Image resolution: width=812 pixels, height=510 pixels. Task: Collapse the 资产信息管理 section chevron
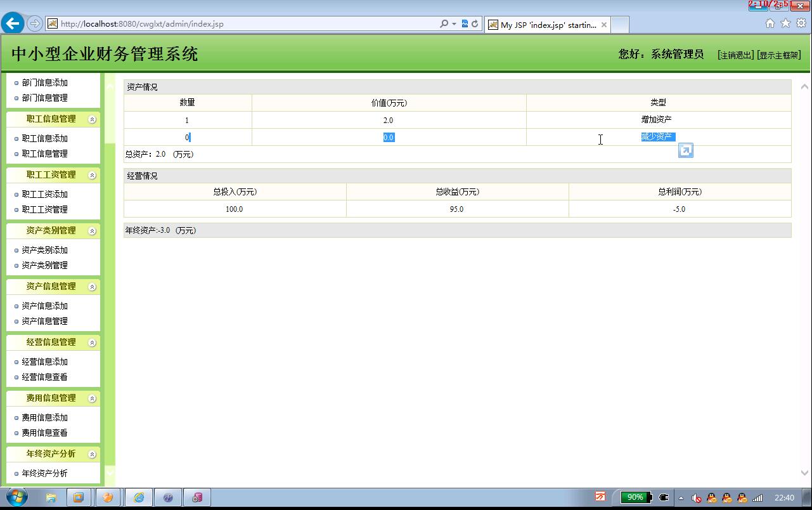92,287
